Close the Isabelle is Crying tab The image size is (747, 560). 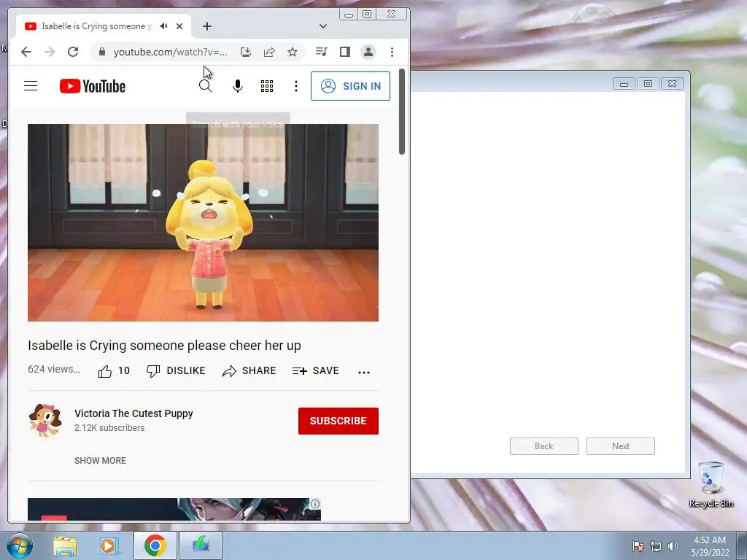click(x=179, y=26)
